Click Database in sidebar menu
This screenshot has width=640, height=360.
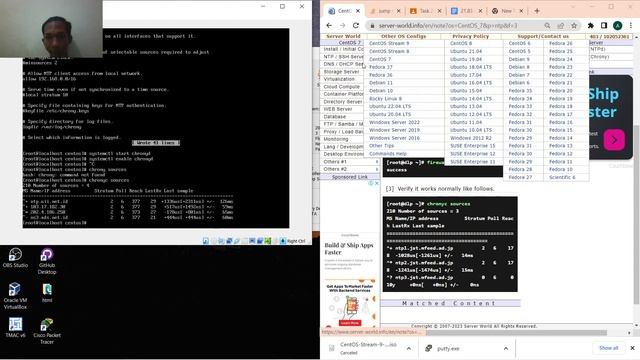coord(334,117)
